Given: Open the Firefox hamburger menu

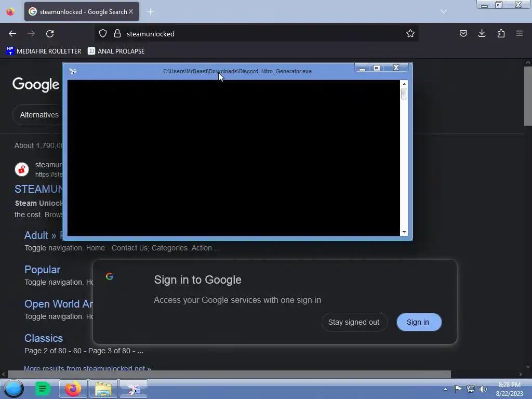Looking at the screenshot, I should (520, 33).
